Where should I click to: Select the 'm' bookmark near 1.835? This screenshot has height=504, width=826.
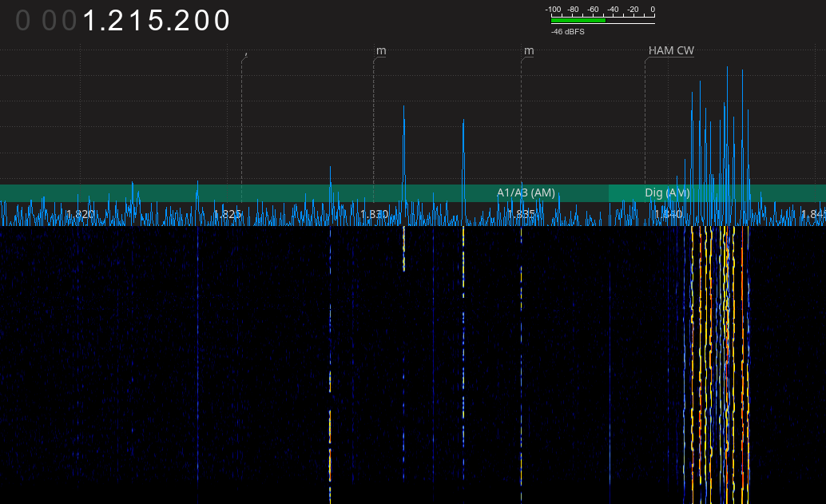coord(529,51)
